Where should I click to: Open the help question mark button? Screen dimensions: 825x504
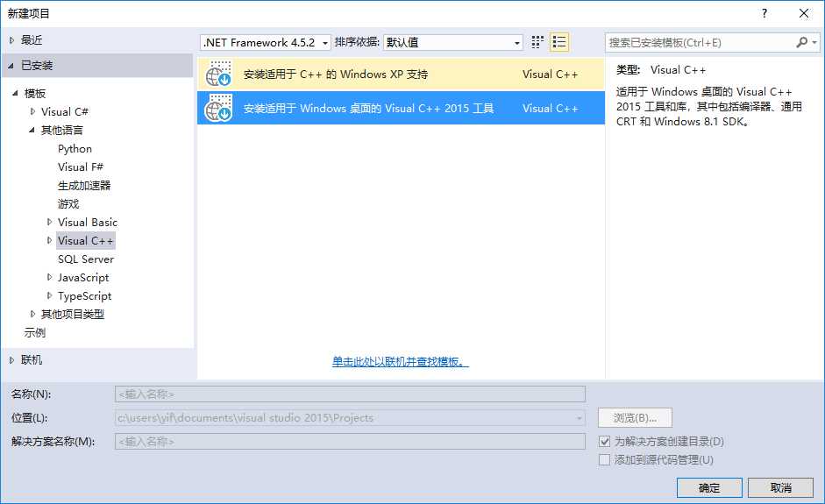765,13
